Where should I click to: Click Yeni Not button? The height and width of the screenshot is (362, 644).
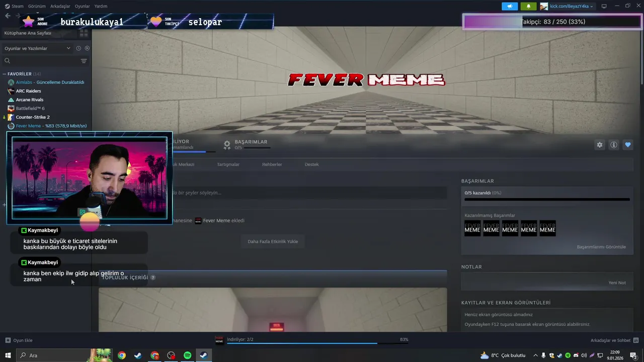(x=617, y=283)
